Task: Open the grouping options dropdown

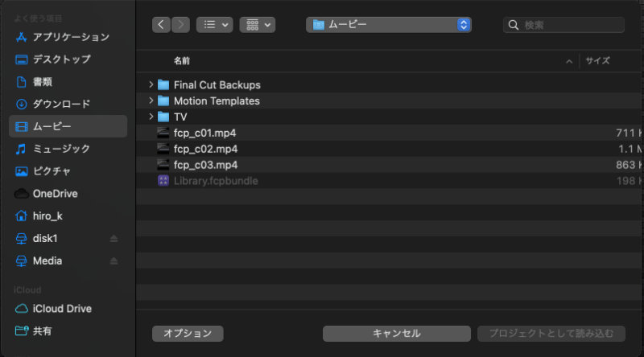Action: [258, 25]
